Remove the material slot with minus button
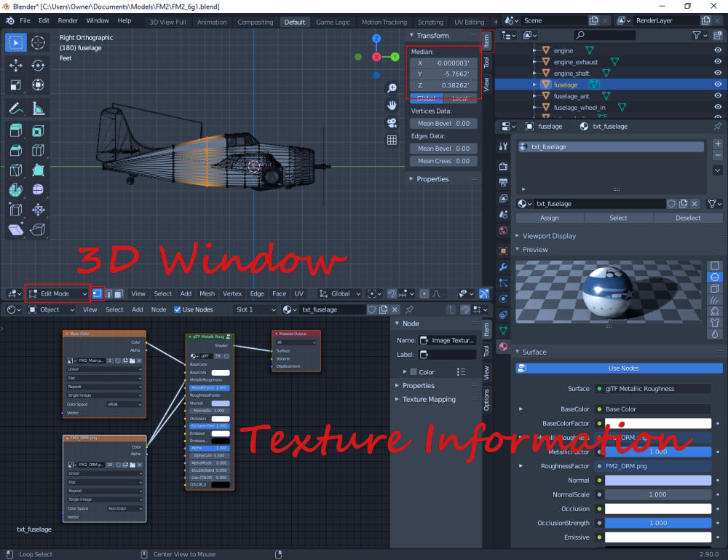The height and width of the screenshot is (560, 728). pyautogui.click(x=717, y=155)
